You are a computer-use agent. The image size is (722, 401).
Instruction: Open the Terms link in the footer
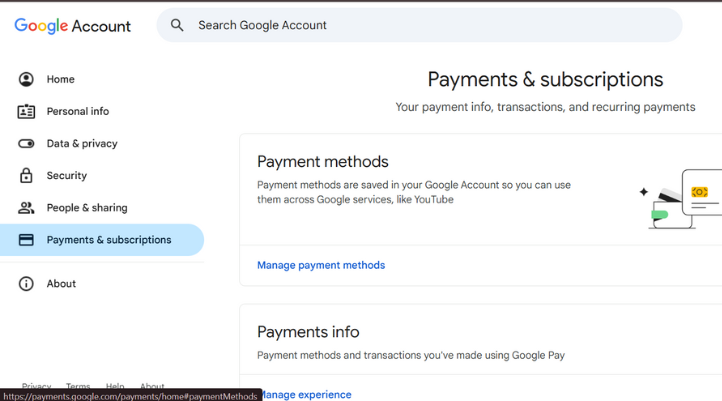click(x=78, y=386)
